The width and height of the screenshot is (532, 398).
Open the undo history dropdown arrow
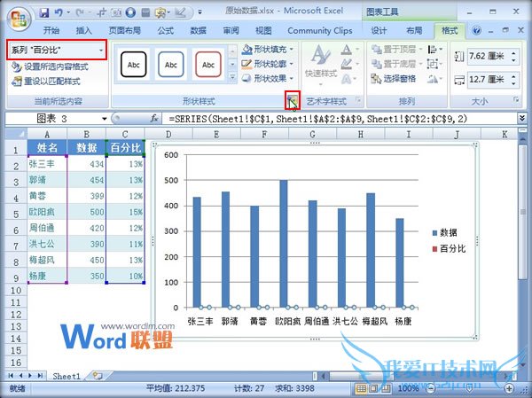tap(68, 13)
